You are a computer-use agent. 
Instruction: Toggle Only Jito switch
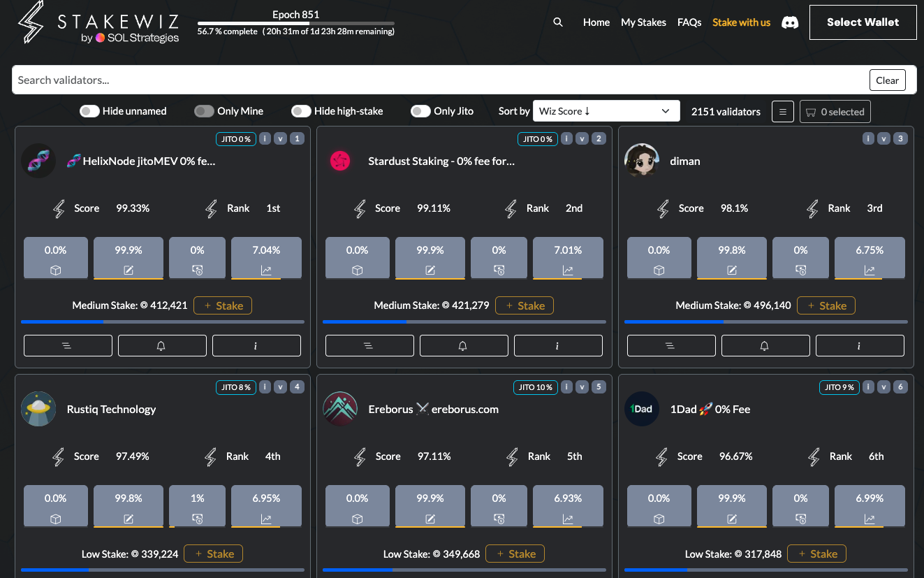tap(420, 111)
